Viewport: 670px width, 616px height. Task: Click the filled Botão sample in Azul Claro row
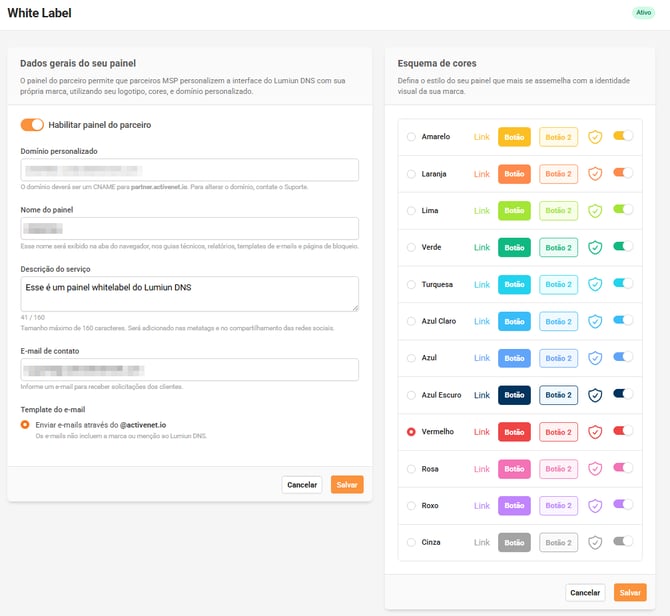click(514, 321)
